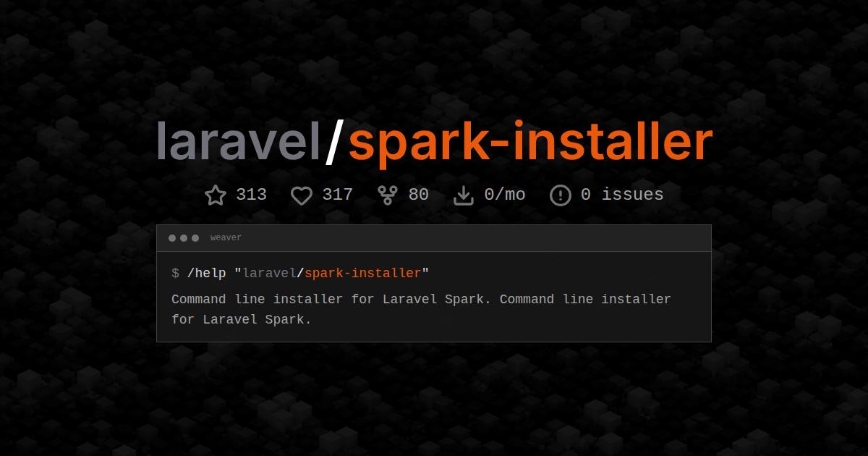Select the fork icon beside the count 80
Image resolution: width=868 pixels, height=456 pixels.
click(x=387, y=194)
